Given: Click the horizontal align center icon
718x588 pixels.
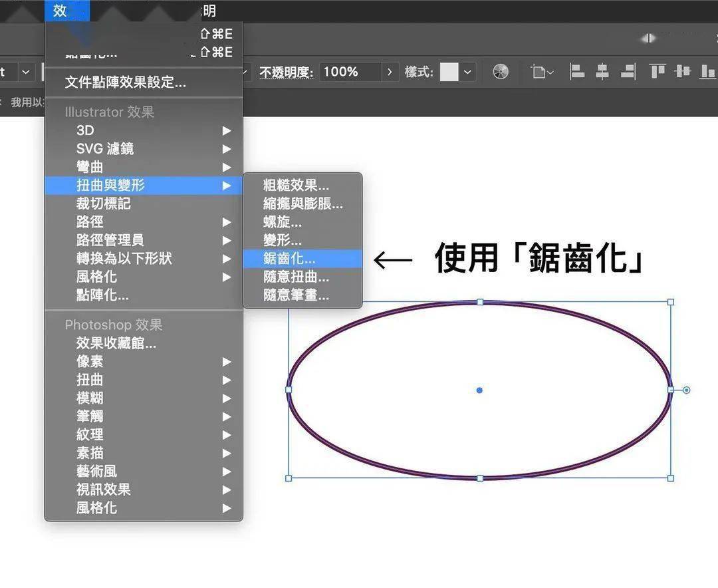Looking at the screenshot, I should tap(602, 72).
